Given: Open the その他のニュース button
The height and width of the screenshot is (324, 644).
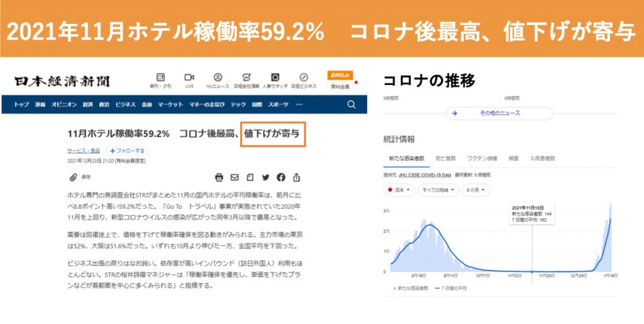Looking at the screenshot, I should 499,113.
